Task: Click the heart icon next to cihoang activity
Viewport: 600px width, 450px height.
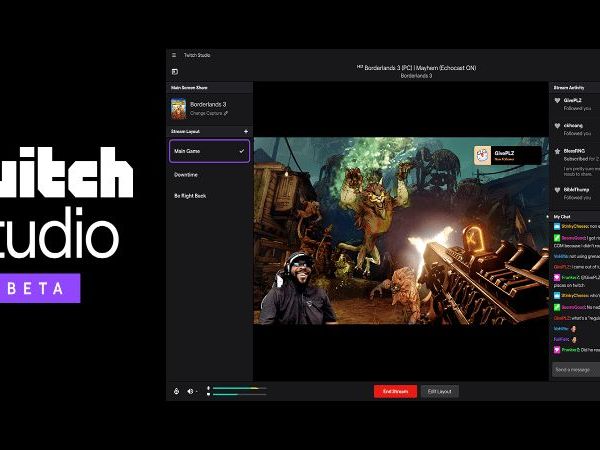Action: click(557, 126)
